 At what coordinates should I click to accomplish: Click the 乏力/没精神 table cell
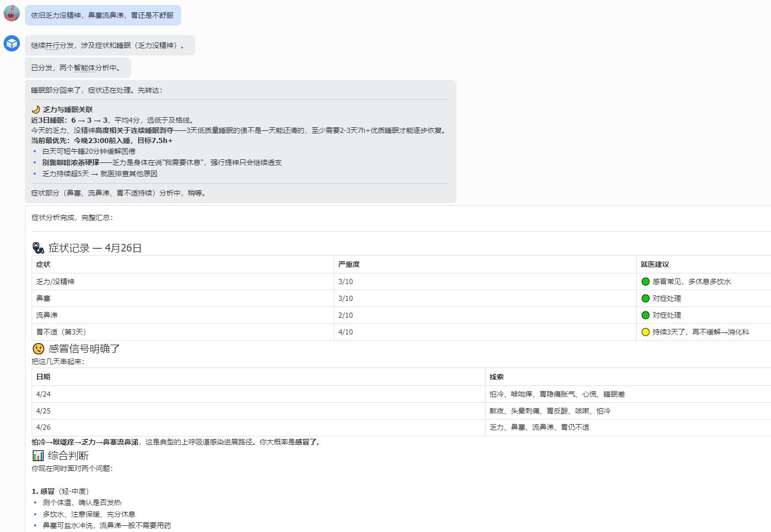pos(183,282)
